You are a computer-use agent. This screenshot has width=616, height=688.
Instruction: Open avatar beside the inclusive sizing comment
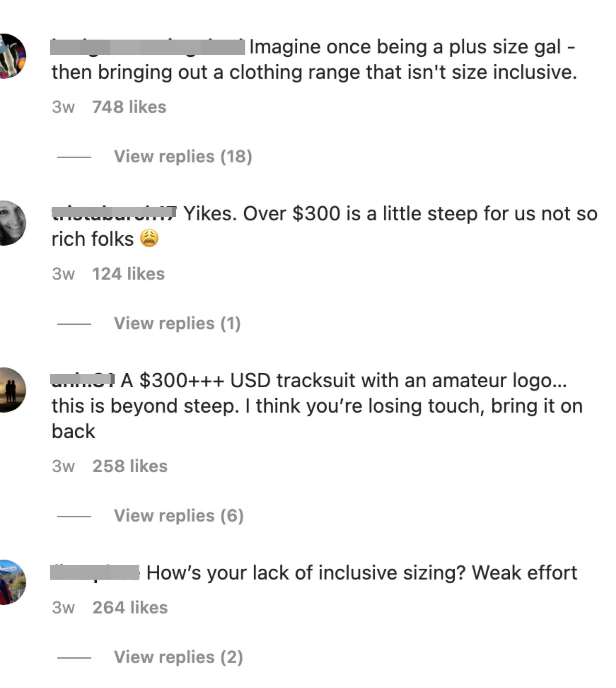(12, 582)
